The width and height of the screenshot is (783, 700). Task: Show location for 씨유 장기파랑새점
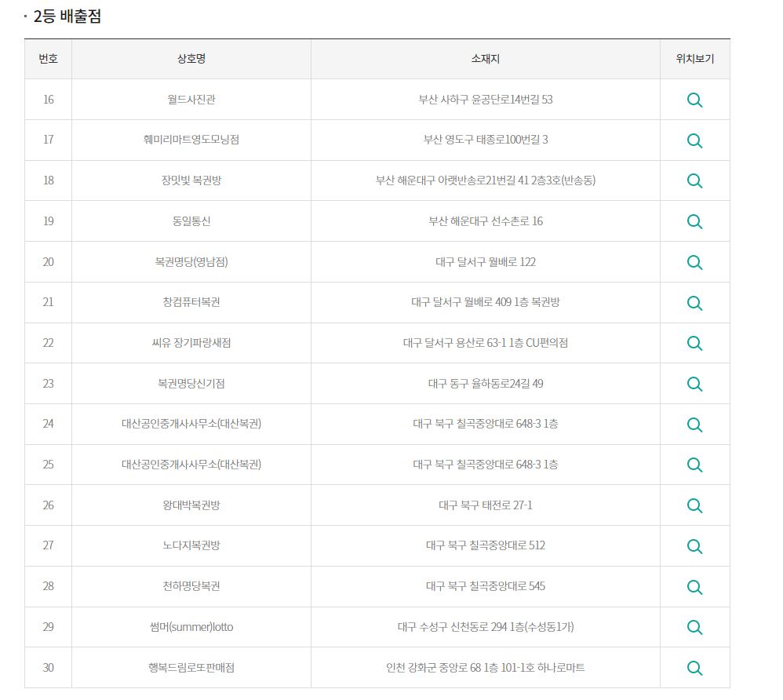tap(694, 343)
